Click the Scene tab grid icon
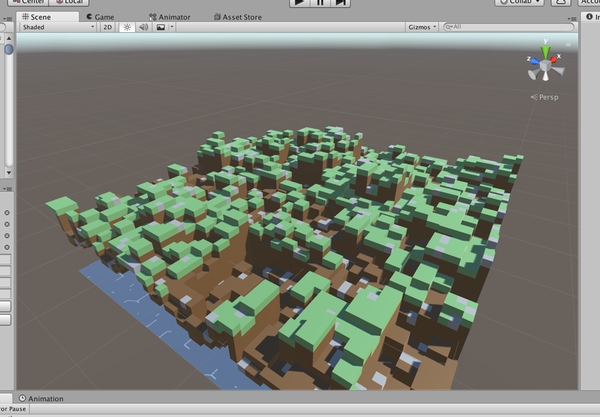The image size is (600, 417). click(x=25, y=16)
